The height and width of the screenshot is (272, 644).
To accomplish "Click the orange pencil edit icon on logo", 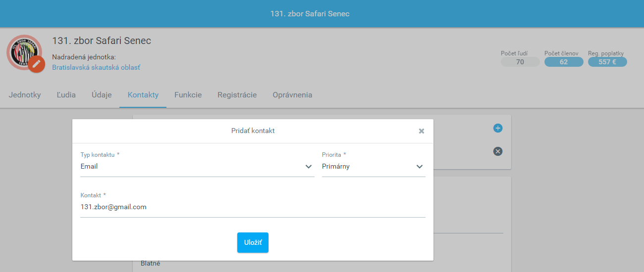I will tap(36, 64).
